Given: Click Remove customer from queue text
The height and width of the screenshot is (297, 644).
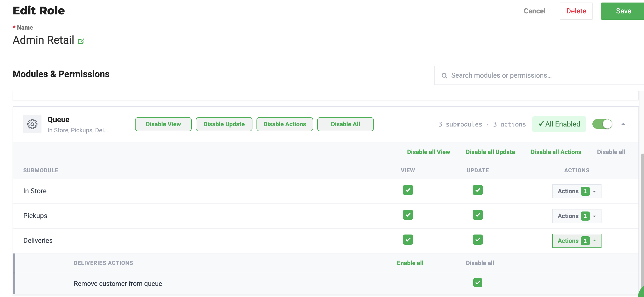Looking at the screenshot, I should [118, 284].
